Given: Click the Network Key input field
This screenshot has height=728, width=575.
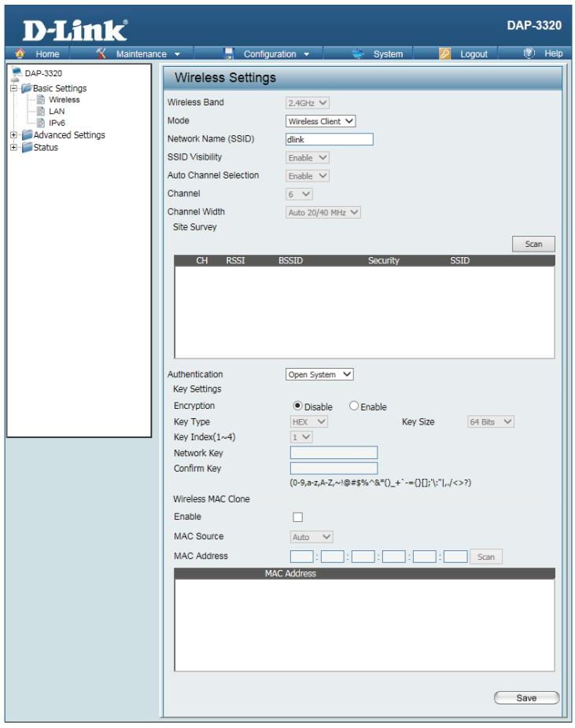Looking at the screenshot, I should click(x=334, y=452).
